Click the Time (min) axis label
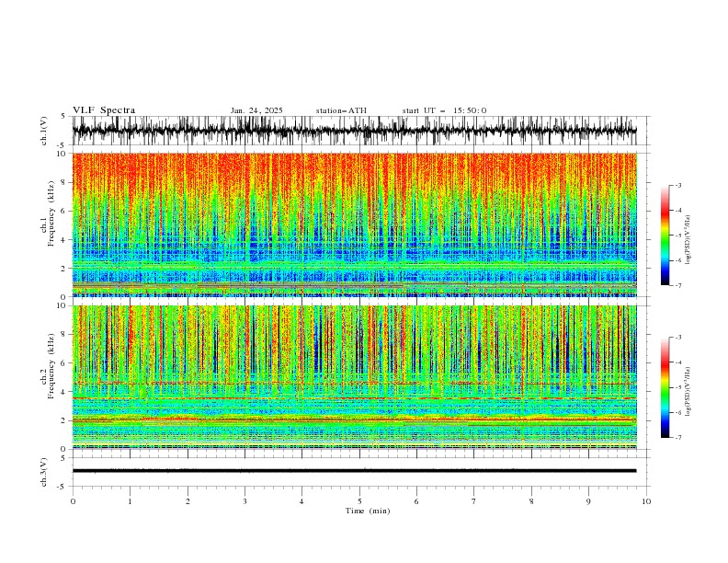This screenshot has width=728, height=563. coord(368,511)
